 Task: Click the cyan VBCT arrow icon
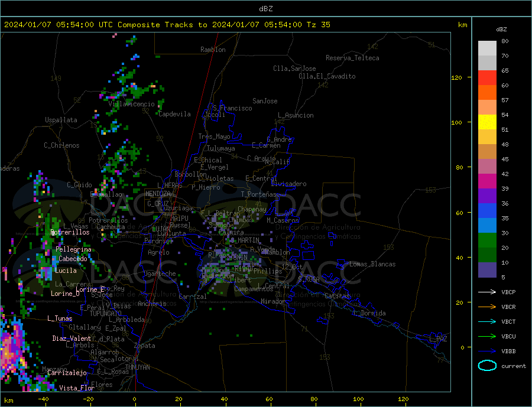coord(487,321)
